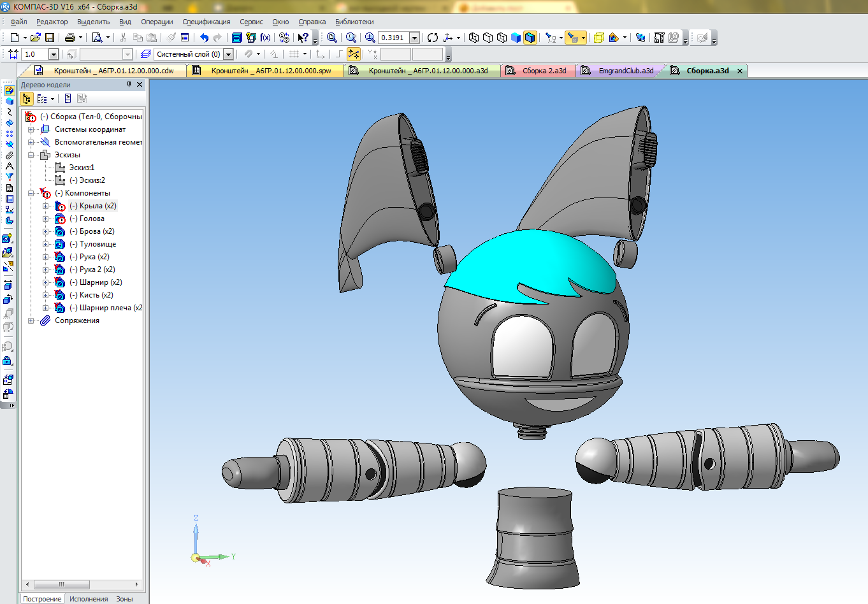Toggle the grid display icon

pos(294,54)
